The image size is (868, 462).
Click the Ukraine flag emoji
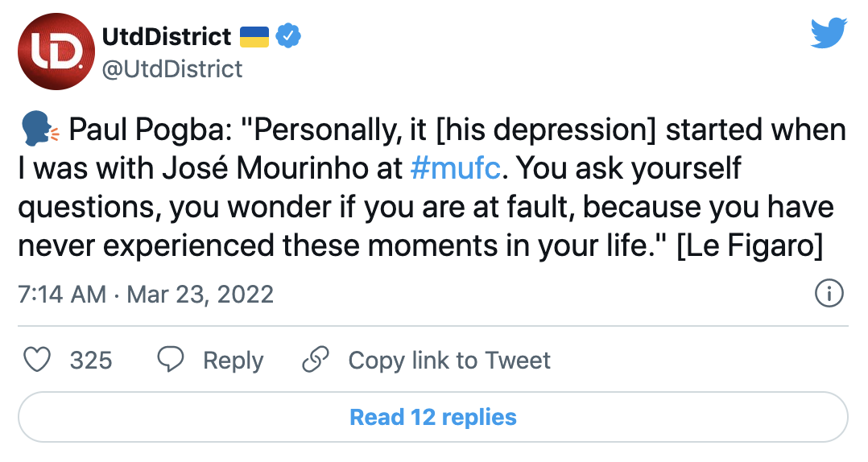pyautogui.click(x=254, y=36)
